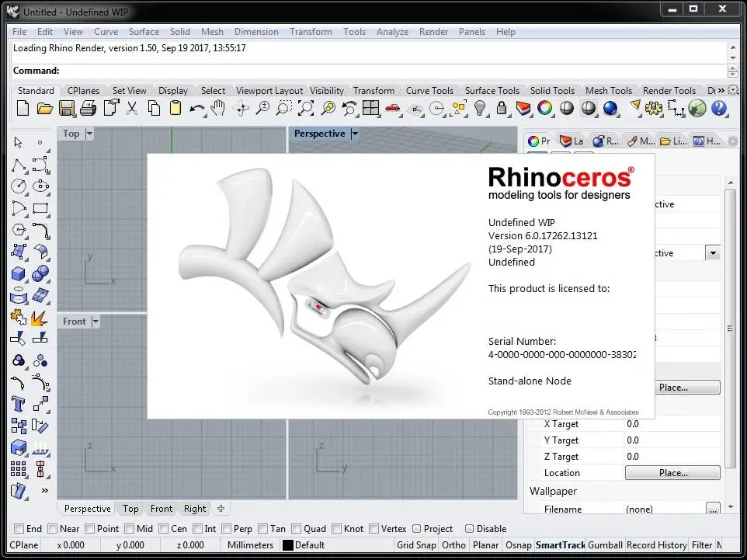Click the Print icon

click(x=89, y=108)
